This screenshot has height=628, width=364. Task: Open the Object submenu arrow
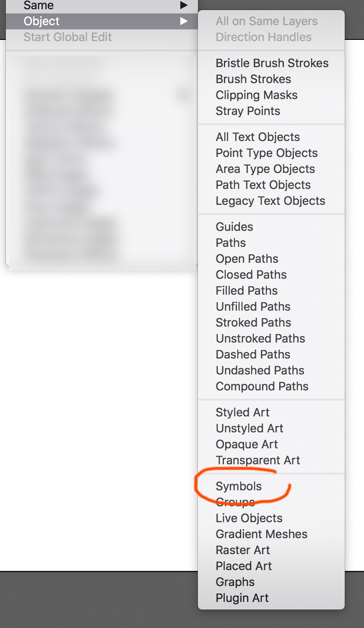tap(184, 21)
